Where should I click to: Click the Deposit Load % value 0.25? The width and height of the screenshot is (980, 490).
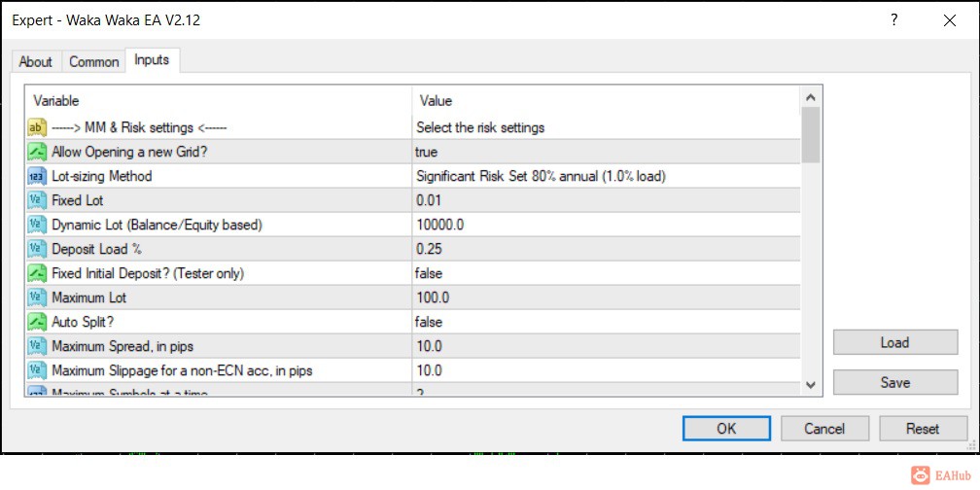tap(430, 249)
